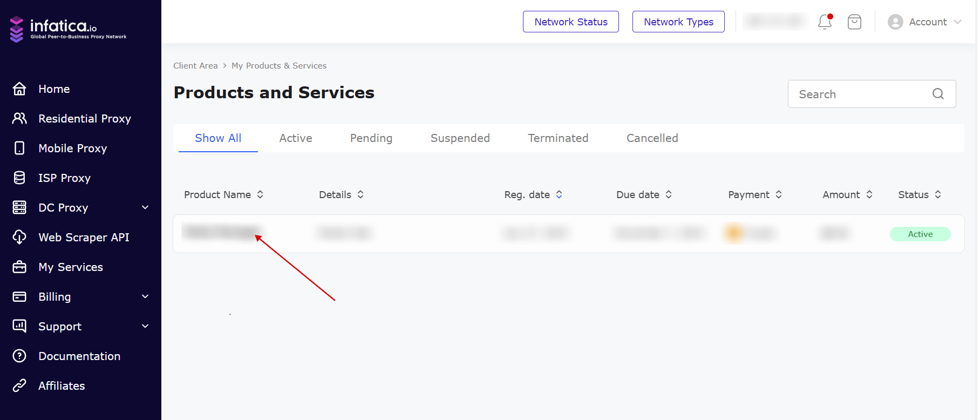Open Residential Proxy menu label
This screenshot has height=420, width=980.
tap(85, 118)
